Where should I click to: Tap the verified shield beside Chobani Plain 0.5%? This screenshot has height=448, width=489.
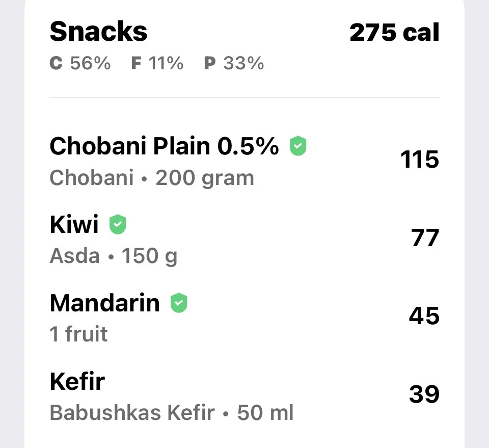point(298,146)
